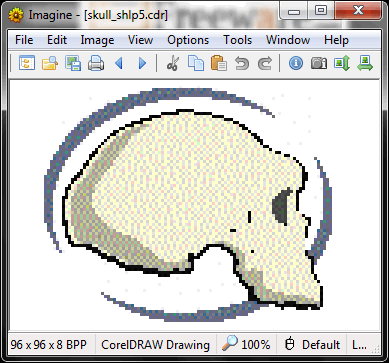Open the Options menu

[x=188, y=40]
